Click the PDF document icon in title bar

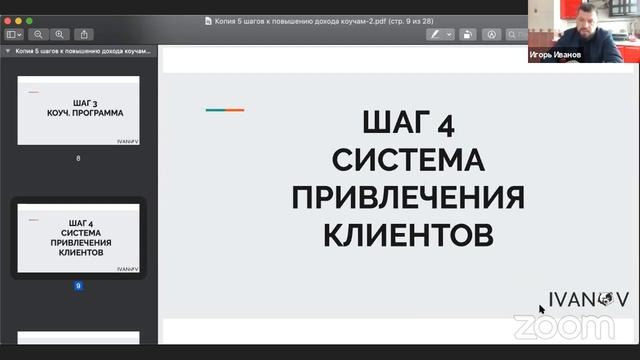(208, 21)
